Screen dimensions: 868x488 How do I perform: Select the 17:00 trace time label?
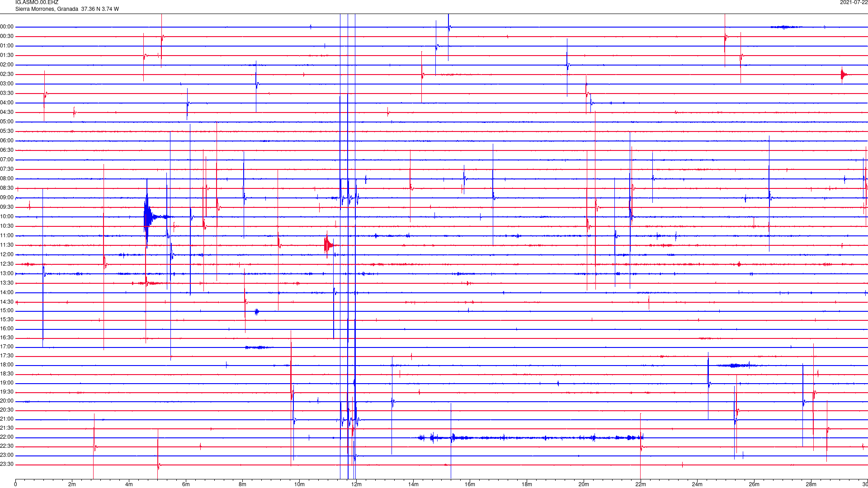[7, 347]
